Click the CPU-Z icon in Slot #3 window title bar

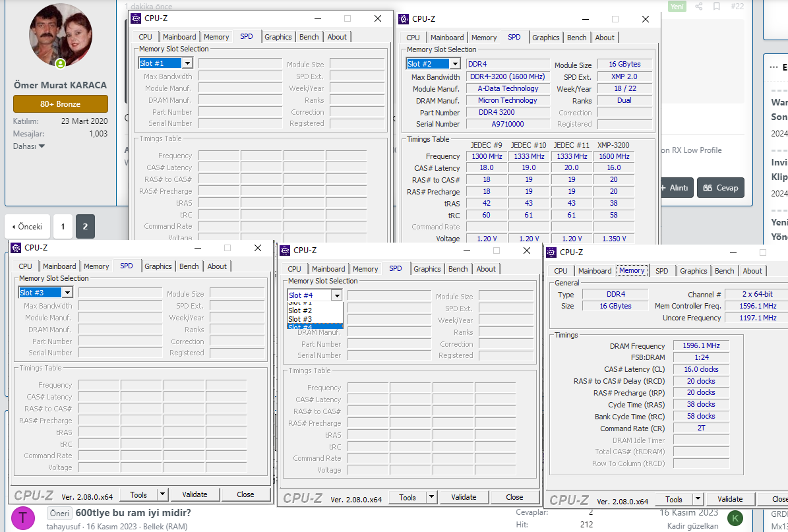click(x=16, y=248)
